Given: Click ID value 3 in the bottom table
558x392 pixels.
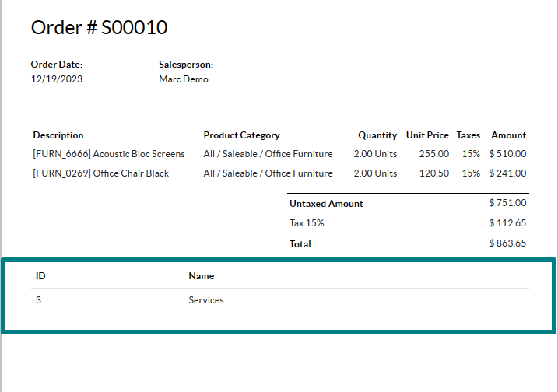Looking at the screenshot, I should click(39, 300).
